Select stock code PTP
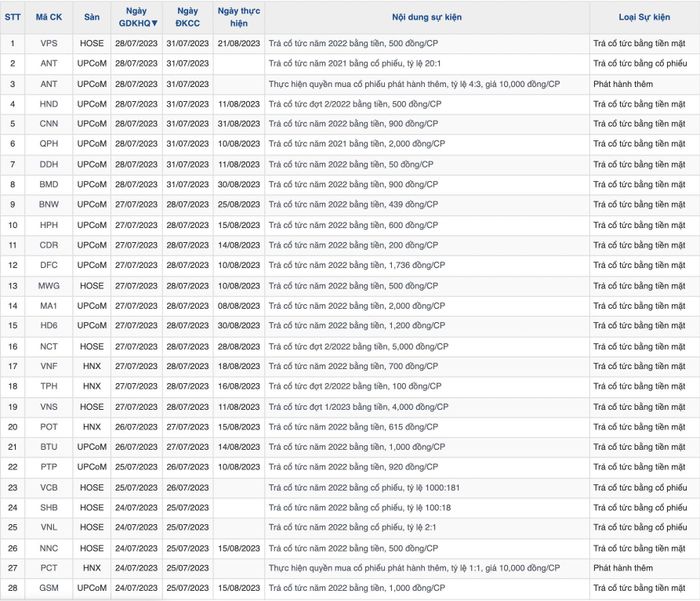The image size is (700, 601). [x=49, y=467]
